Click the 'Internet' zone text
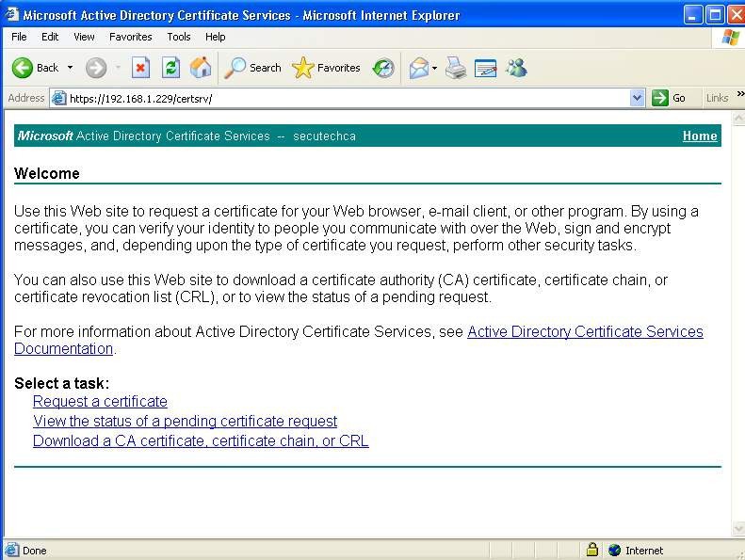The width and height of the screenshot is (745, 560). [644, 551]
